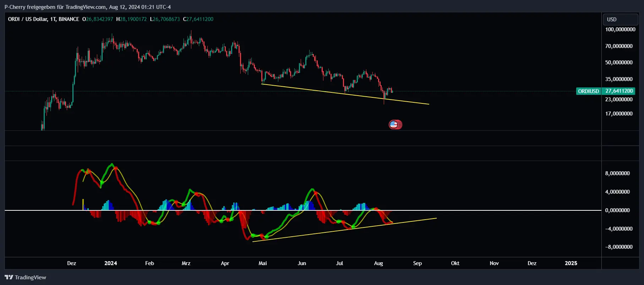
Task: Click the Jul label on time axis
Action: (x=339, y=263)
